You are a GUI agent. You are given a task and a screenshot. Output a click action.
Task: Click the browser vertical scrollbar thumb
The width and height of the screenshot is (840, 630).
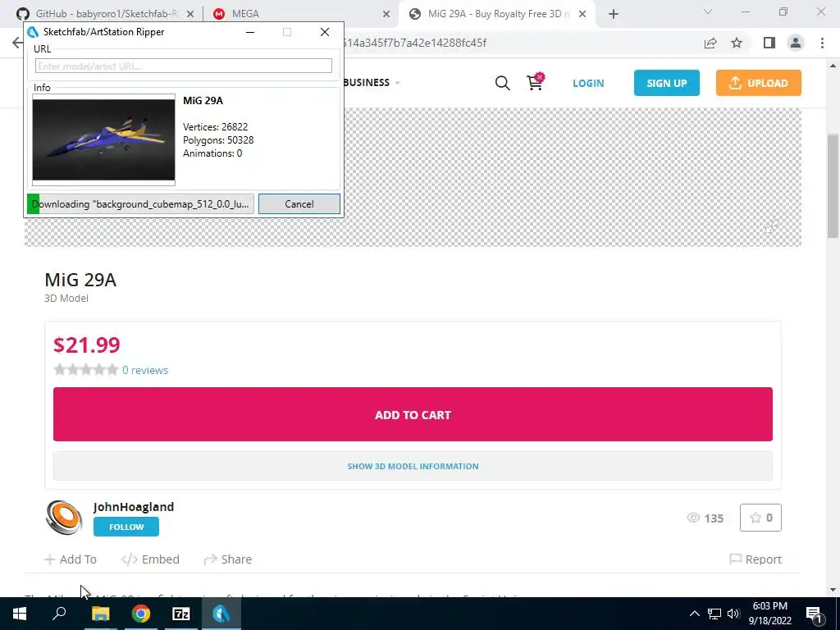click(x=833, y=185)
